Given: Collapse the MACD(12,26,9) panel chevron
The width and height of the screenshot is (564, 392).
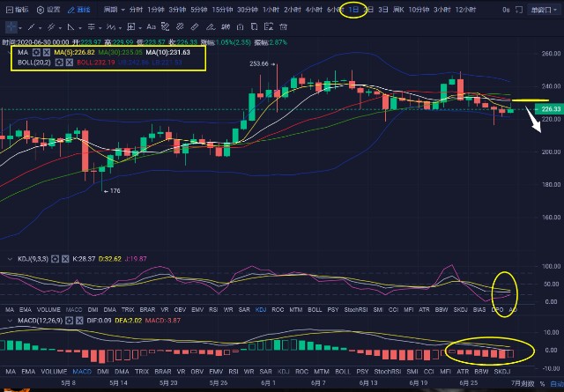Looking at the screenshot, I should point(10,321).
